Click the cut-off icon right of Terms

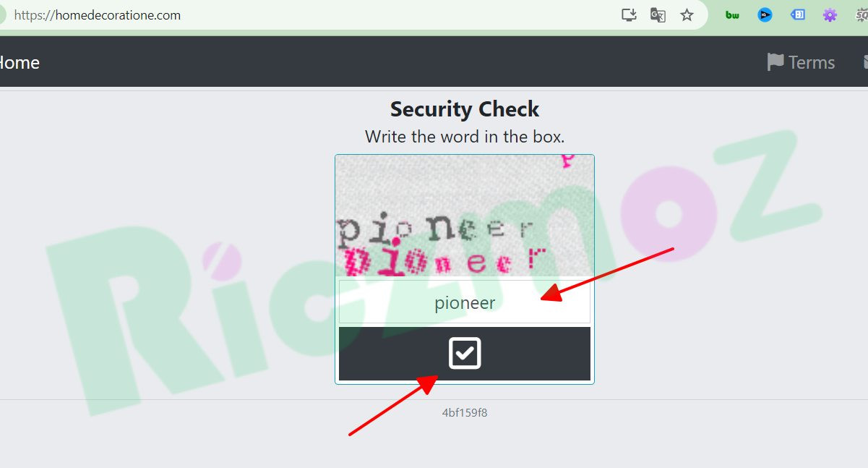[x=865, y=62]
